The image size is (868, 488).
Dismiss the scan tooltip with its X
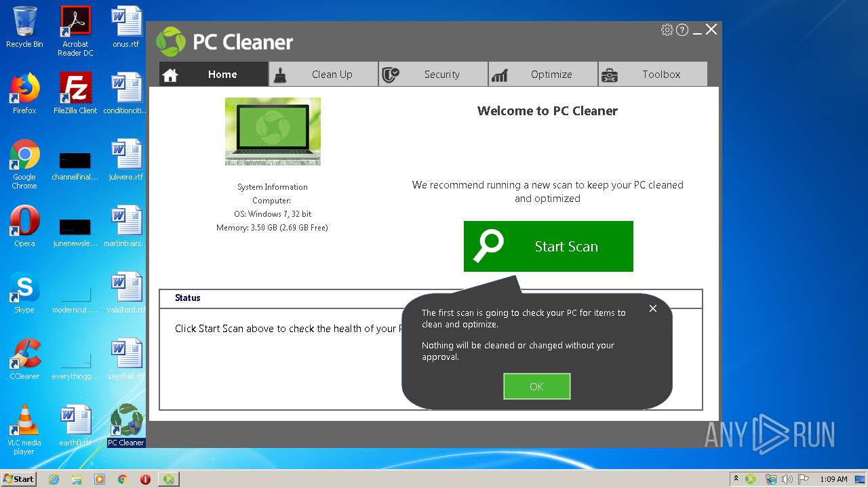pos(653,308)
